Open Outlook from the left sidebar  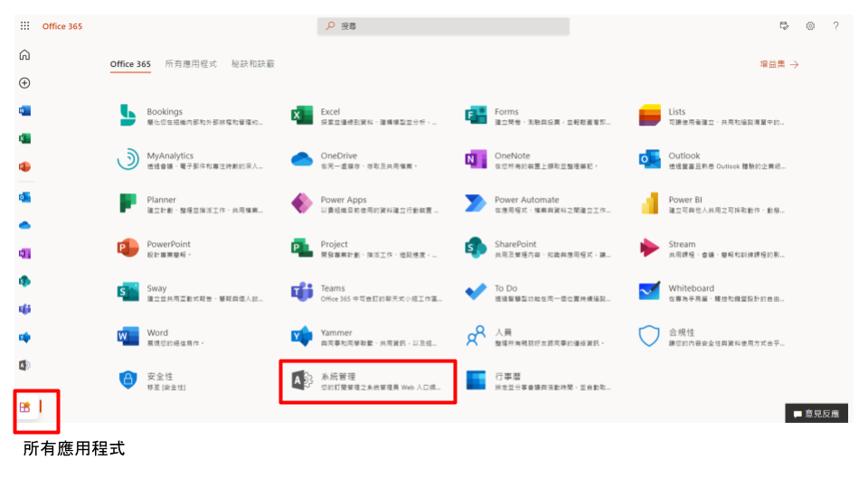coord(25,198)
